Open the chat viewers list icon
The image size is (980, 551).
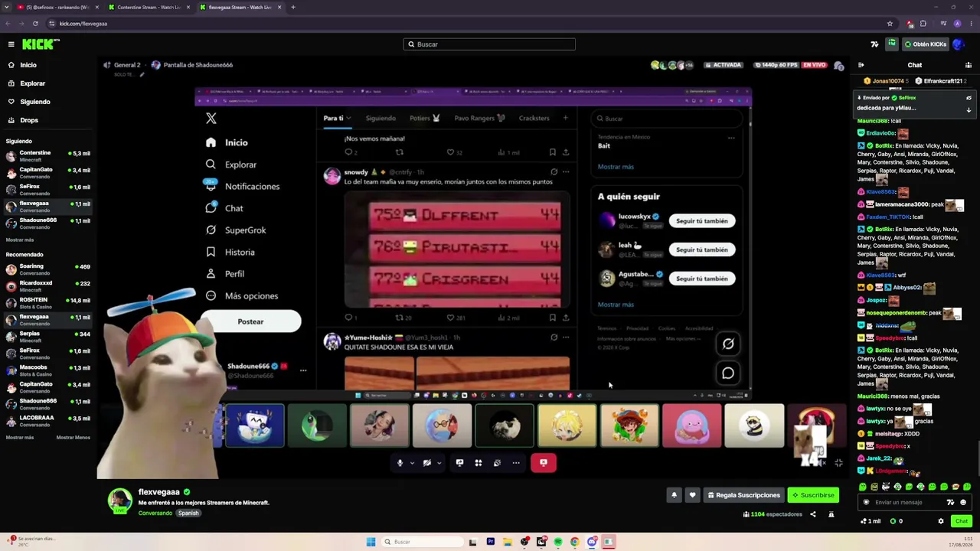pos(969,65)
